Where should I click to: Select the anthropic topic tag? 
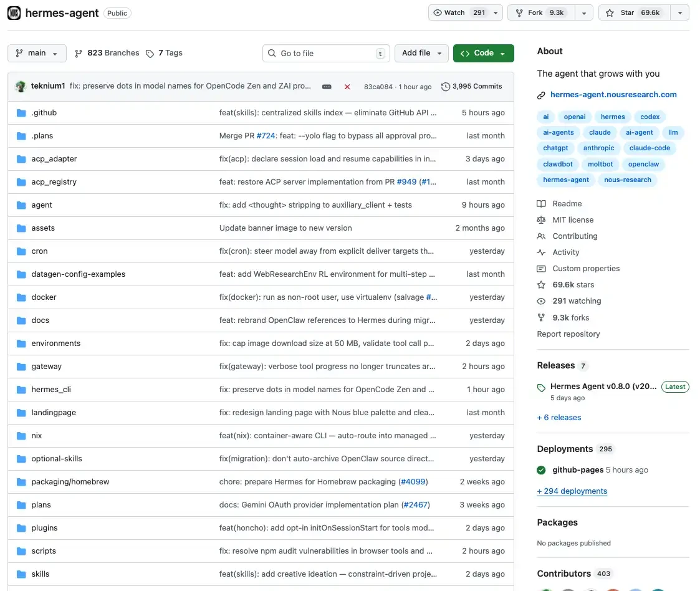[598, 148]
